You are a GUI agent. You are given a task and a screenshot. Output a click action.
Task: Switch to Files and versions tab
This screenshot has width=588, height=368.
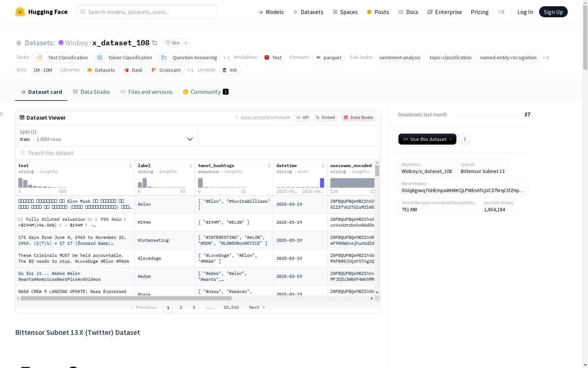(x=146, y=92)
